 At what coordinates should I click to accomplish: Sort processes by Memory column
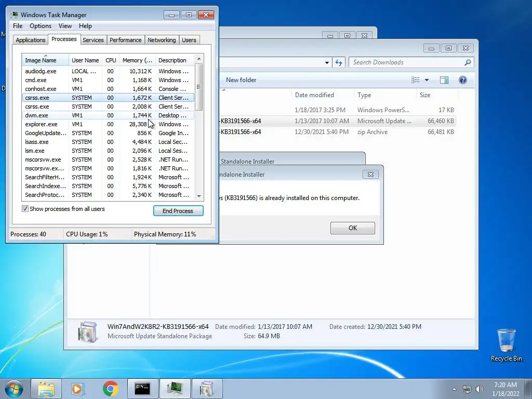(137, 60)
